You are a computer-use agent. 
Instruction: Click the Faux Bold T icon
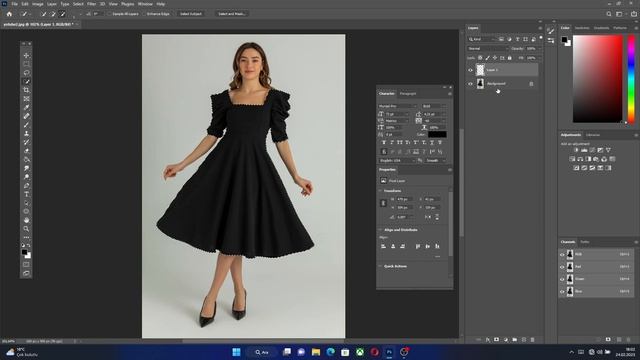[x=384, y=142]
